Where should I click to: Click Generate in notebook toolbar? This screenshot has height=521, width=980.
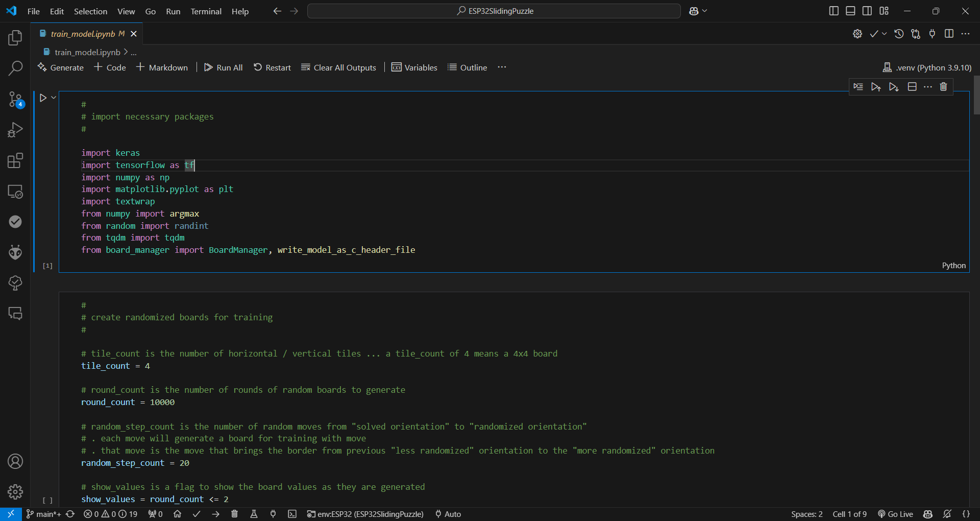tap(61, 67)
